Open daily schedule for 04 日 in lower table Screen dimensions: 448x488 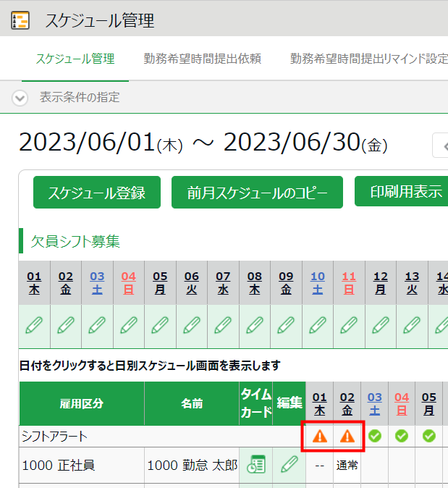click(x=402, y=403)
